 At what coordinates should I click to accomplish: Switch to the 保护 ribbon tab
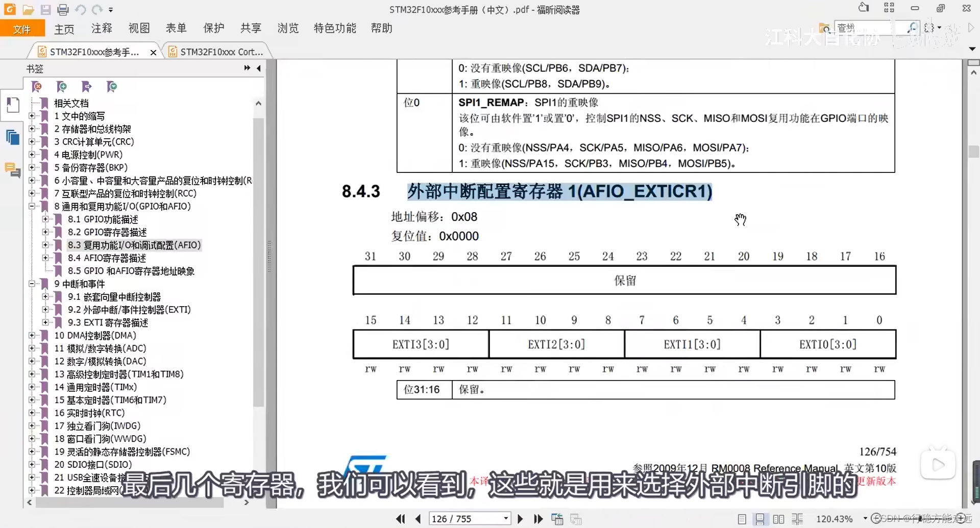[x=213, y=29]
